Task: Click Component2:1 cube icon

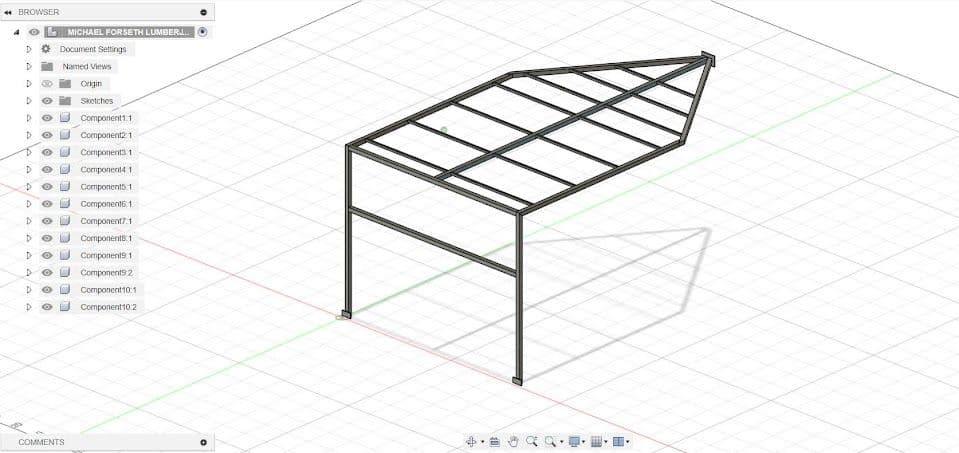Action: (x=65, y=135)
